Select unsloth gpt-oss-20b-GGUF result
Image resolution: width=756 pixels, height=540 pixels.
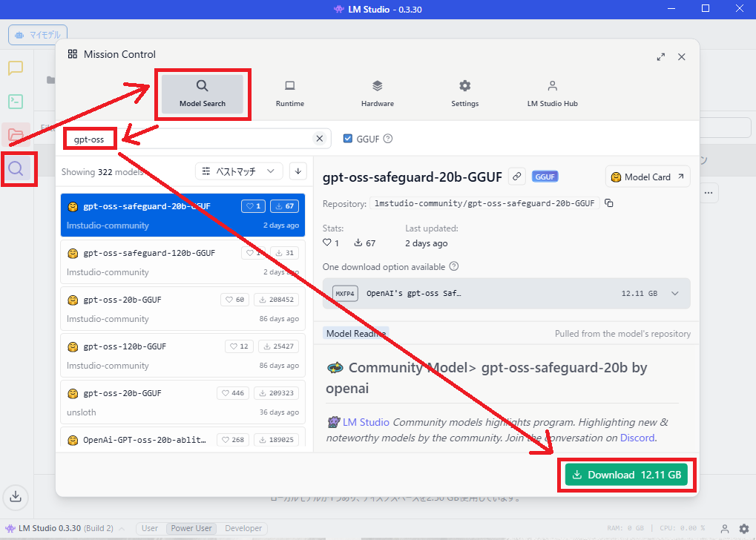point(183,402)
